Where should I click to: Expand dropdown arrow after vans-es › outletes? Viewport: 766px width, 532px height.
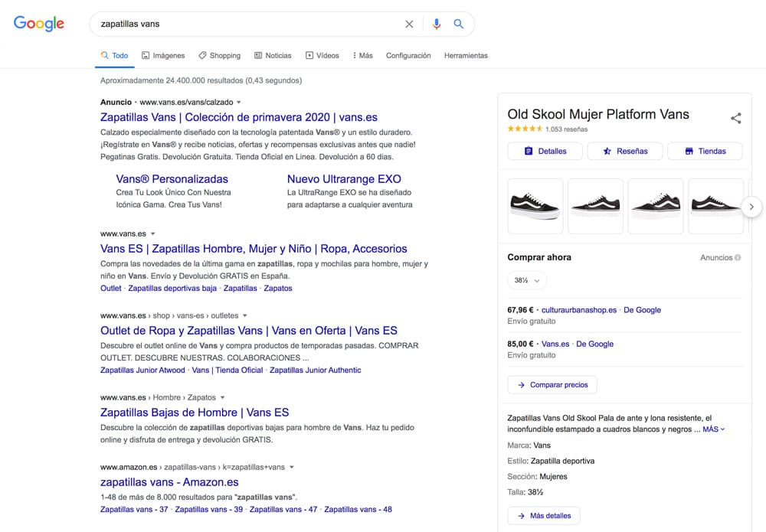tap(245, 316)
